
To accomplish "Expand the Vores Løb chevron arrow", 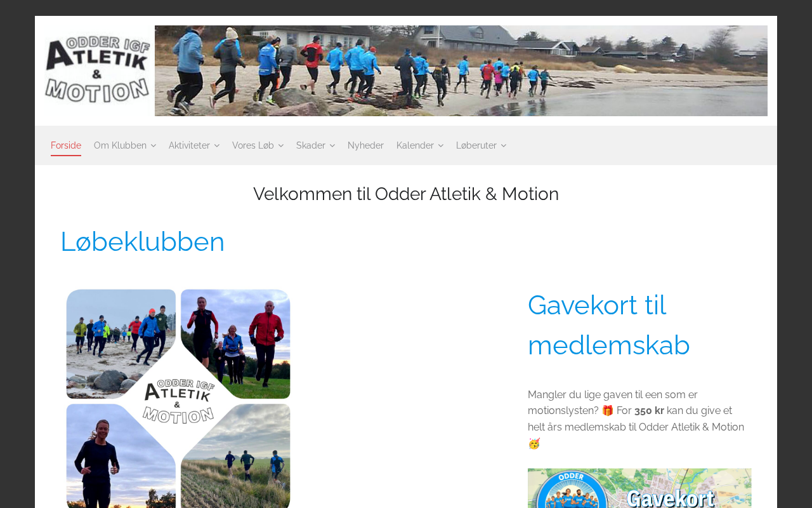I will pos(280,146).
